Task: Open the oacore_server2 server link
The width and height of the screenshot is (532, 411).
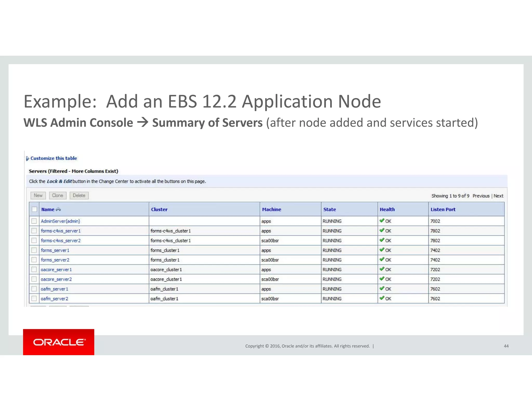Action: (56, 279)
